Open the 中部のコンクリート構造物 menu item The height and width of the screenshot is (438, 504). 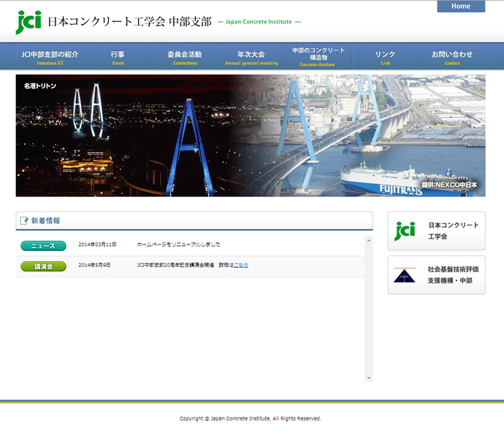click(x=318, y=57)
